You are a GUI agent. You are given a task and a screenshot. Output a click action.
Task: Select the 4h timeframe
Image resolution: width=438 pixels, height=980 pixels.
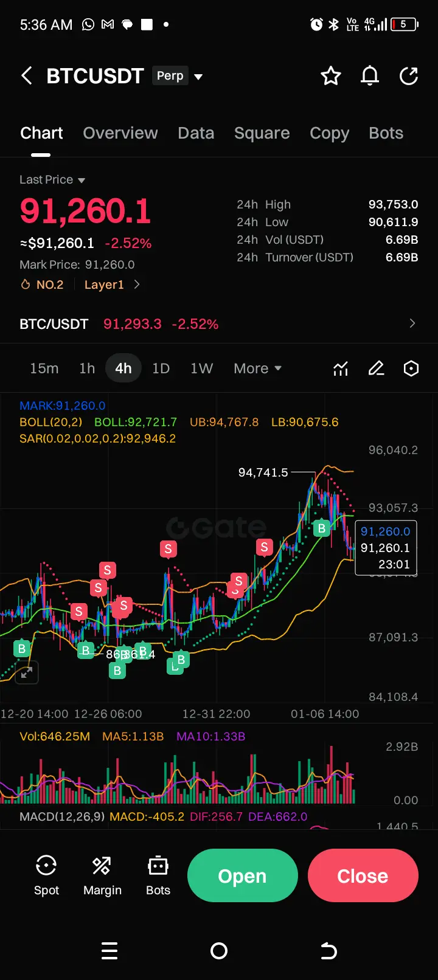(x=123, y=368)
